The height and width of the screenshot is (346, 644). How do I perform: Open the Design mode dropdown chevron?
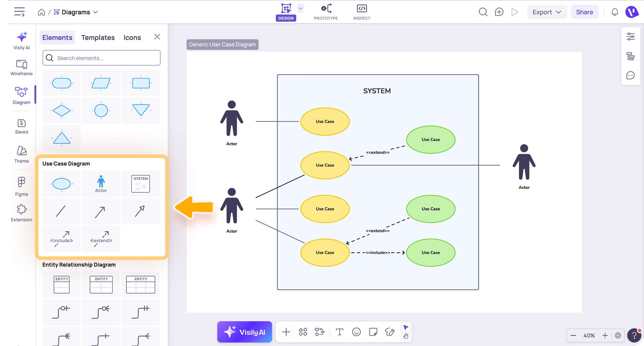coord(300,9)
